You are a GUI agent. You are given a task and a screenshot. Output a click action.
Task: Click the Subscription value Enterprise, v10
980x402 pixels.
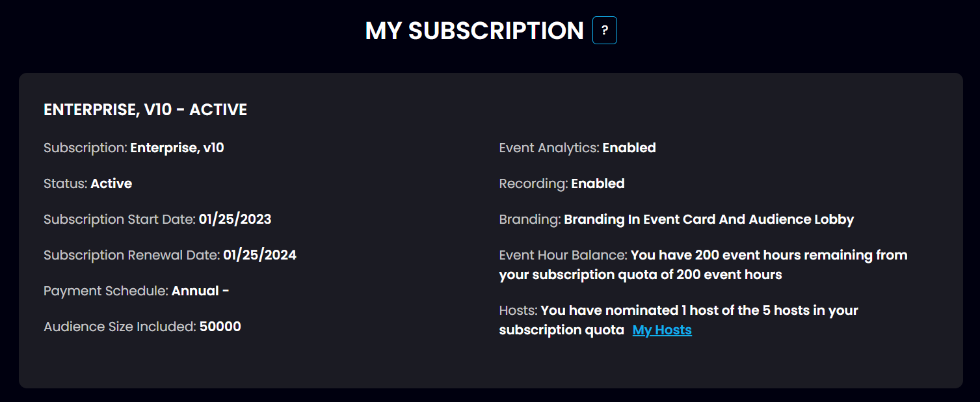pyautogui.click(x=178, y=148)
